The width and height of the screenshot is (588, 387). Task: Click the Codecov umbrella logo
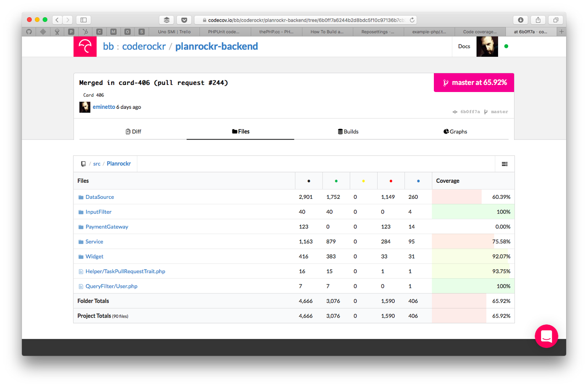coord(85,47)
